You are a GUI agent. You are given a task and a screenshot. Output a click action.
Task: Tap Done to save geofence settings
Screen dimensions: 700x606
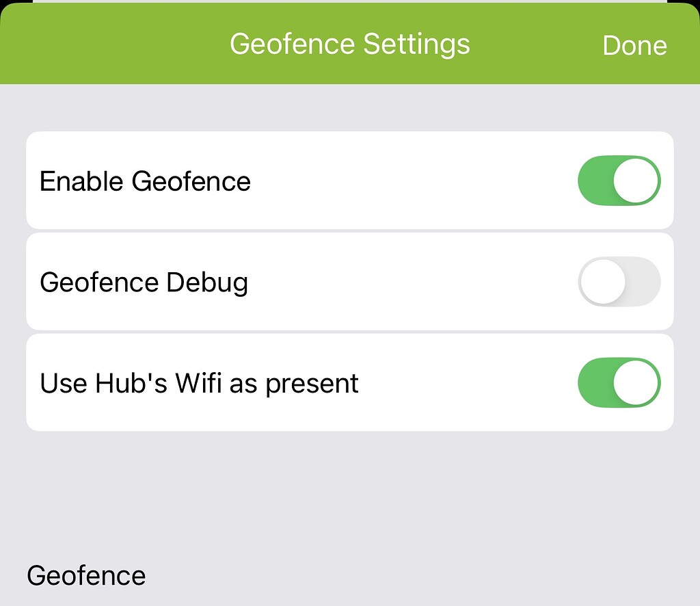coord(634,44)
